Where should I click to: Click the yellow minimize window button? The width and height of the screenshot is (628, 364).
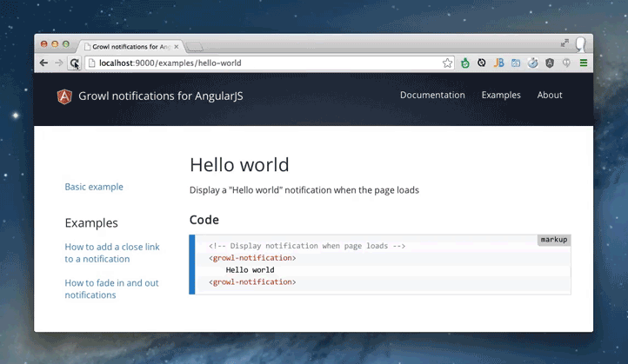click(55, 44)
